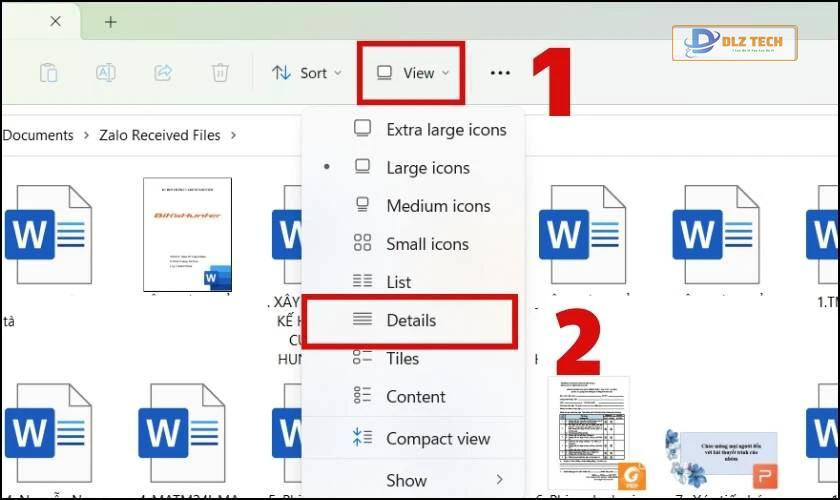Toggle Compact view option

[413, 438]
